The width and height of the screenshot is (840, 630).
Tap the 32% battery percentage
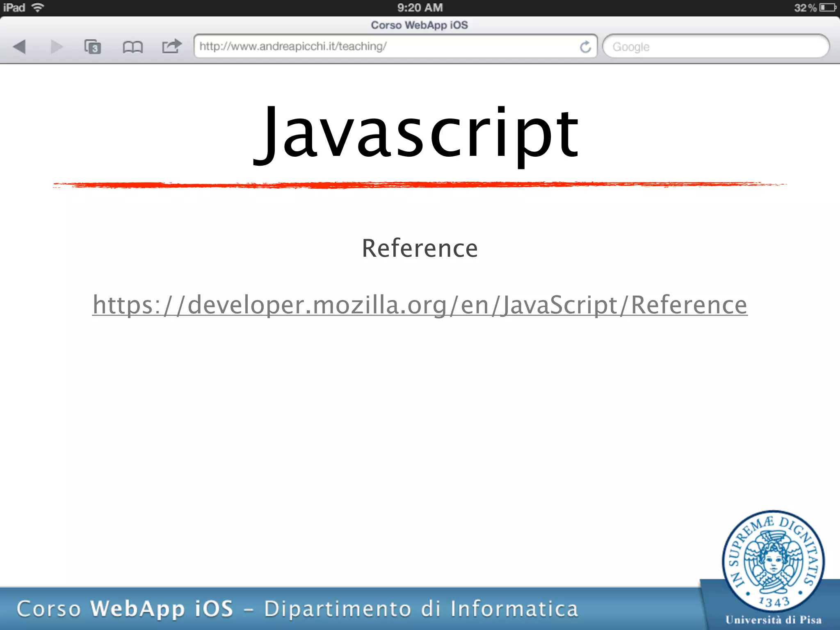(805, 7)
